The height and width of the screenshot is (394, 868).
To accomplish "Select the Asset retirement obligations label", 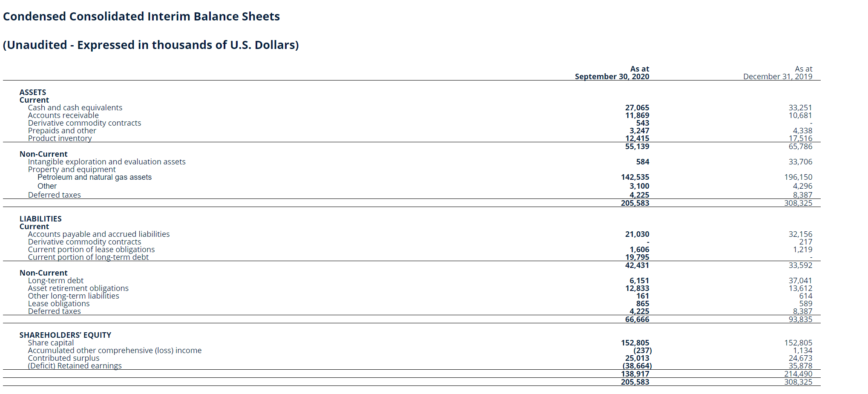I will point(78,288).
